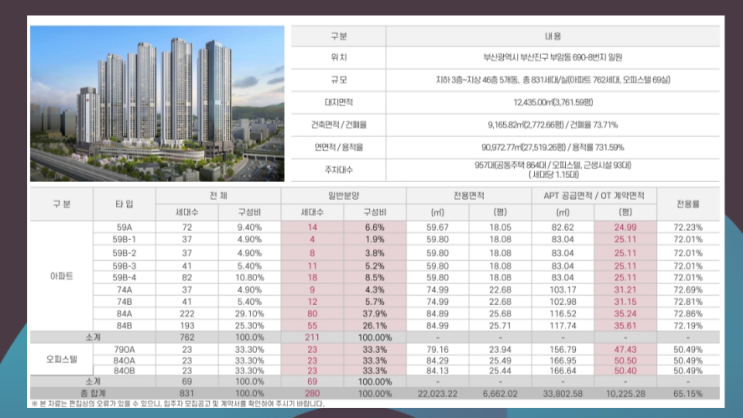743x418 pixels.
Task: Click the 전용률 column header
Action: point(688,204)
